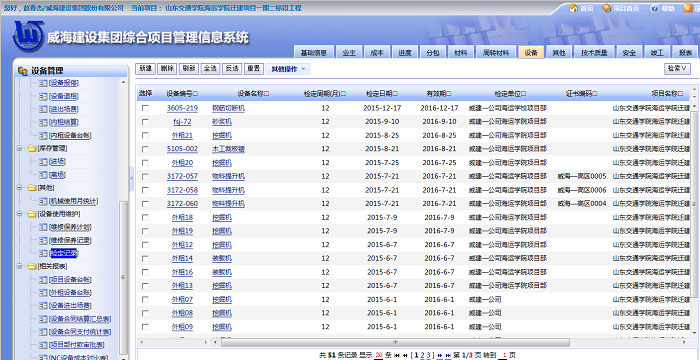The height and width of the screenshot is (360, 700).
Task: Click the icon beside 设备报废
Action: click(x=43, y=83)
